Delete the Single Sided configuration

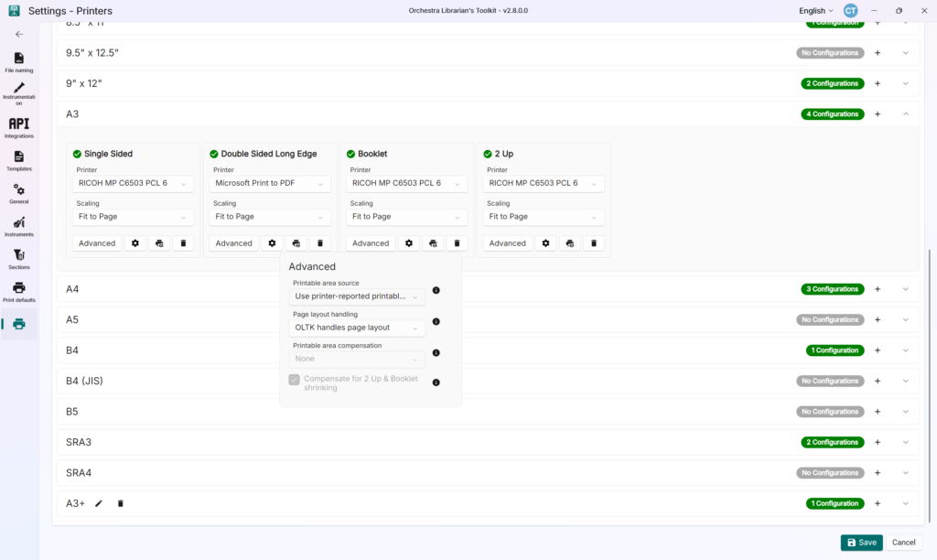pos(183,243)
